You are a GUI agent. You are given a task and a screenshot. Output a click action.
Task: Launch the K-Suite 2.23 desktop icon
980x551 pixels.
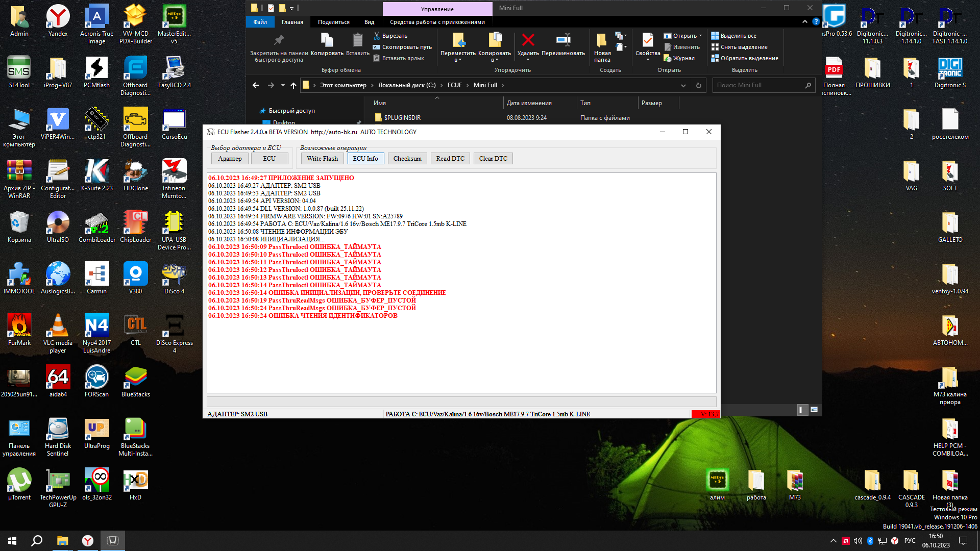(x=96, y=171)
